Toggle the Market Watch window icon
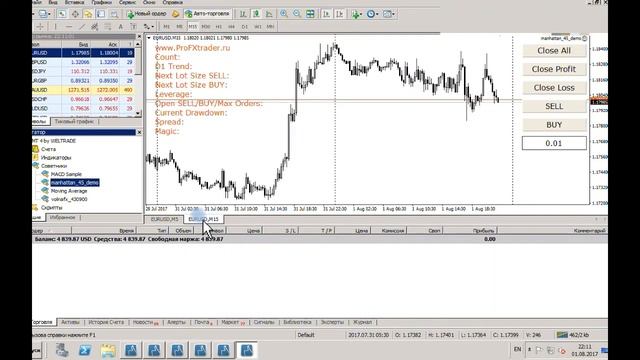640x360 pixels. click(x=62, y=14)
